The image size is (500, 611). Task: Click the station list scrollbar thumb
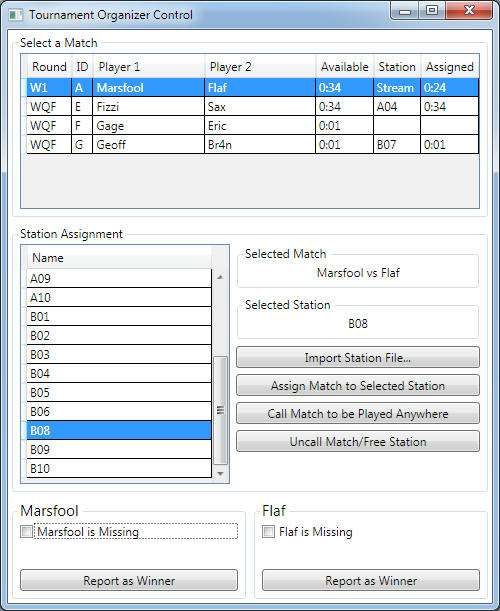220,410
